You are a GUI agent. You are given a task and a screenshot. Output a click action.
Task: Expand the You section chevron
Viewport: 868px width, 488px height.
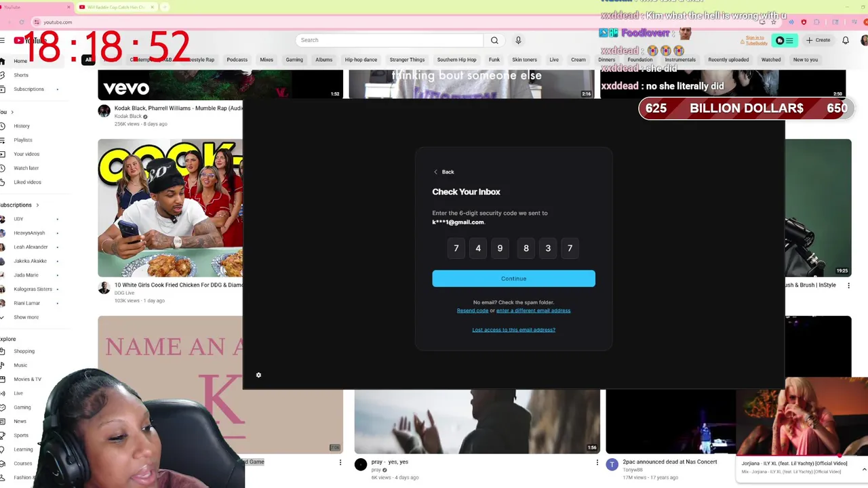pyautogui.click(x=12, y=112)
